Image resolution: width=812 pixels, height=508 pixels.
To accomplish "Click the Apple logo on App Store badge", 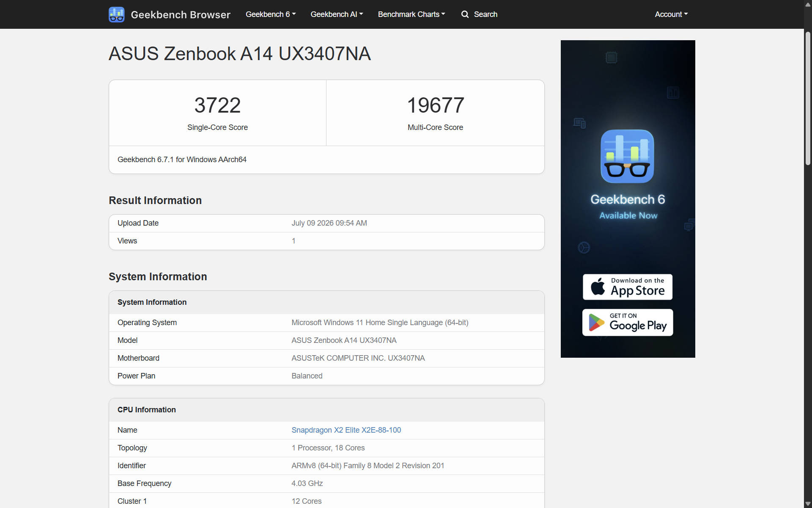I will [x=598, y=287].
